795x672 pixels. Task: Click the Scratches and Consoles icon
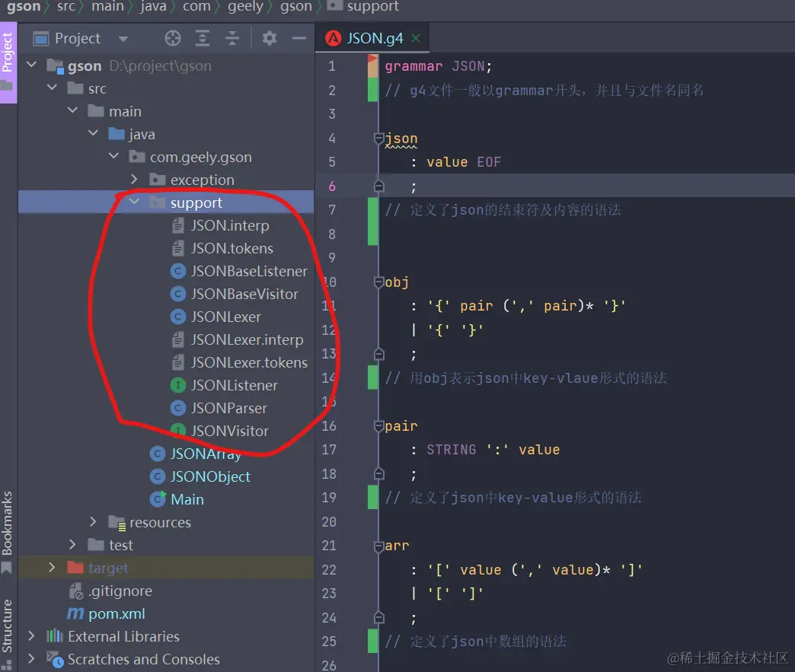(55, 659)
